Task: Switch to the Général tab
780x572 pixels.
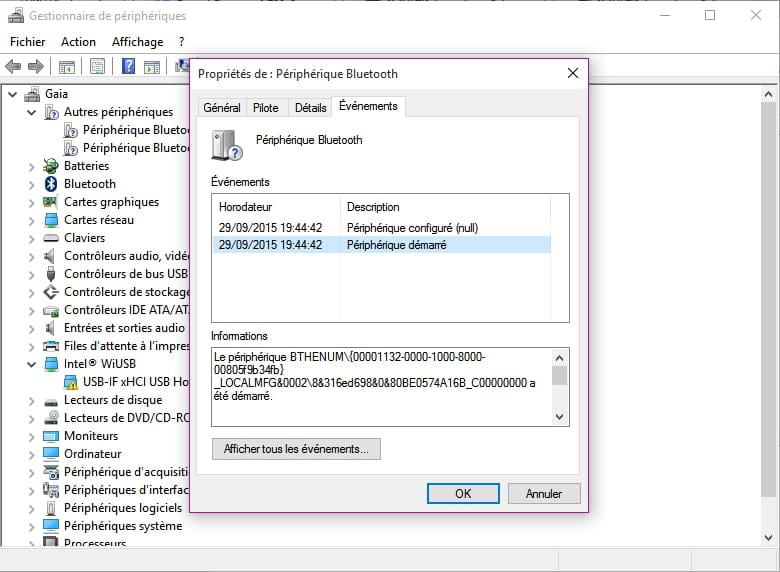Action: coord(222,107)
